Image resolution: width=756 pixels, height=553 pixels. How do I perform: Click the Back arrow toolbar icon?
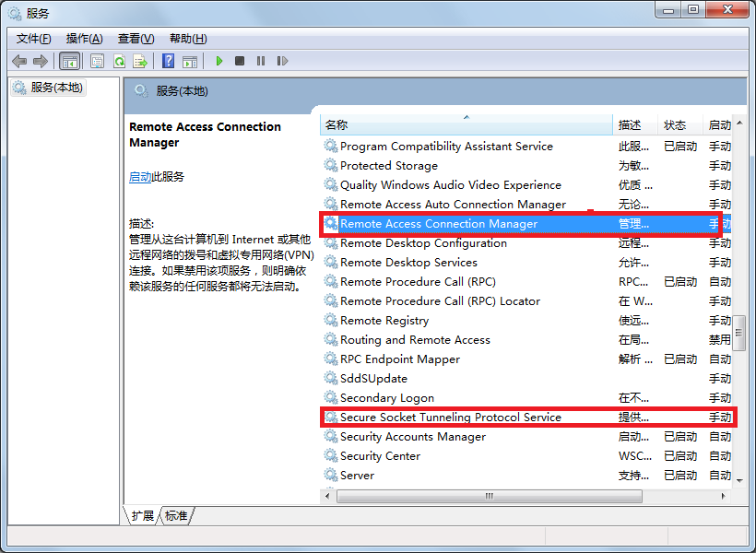coord(19,61)
